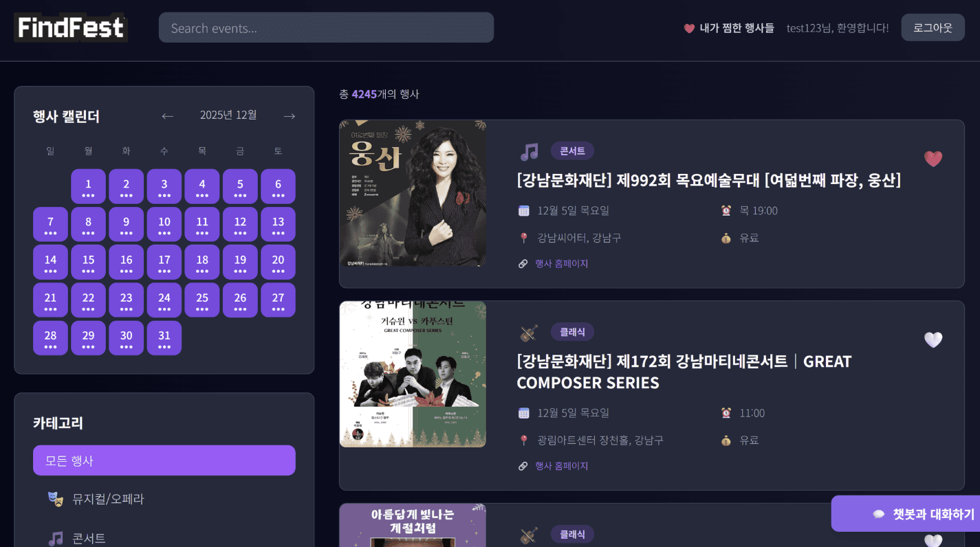Click the Search events input field

(326, 27)
